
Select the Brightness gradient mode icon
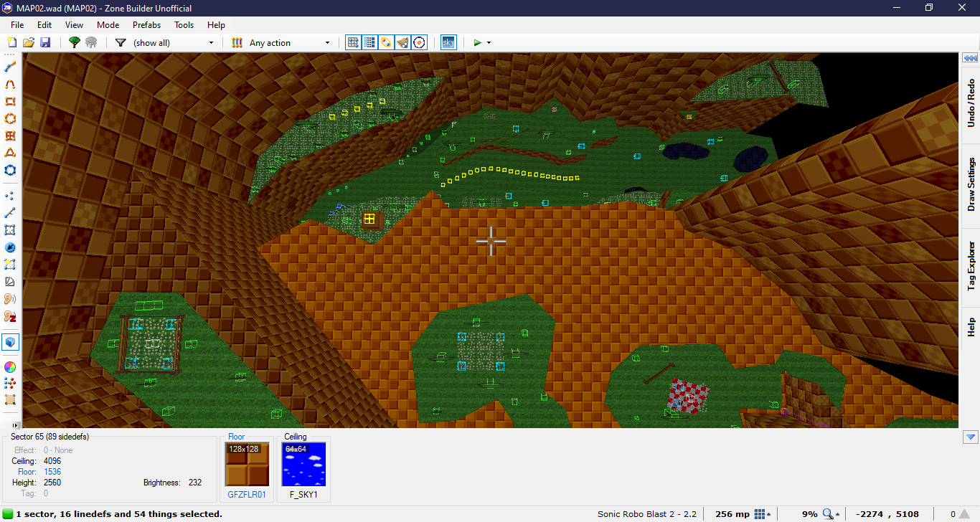[x=10, y=282]
